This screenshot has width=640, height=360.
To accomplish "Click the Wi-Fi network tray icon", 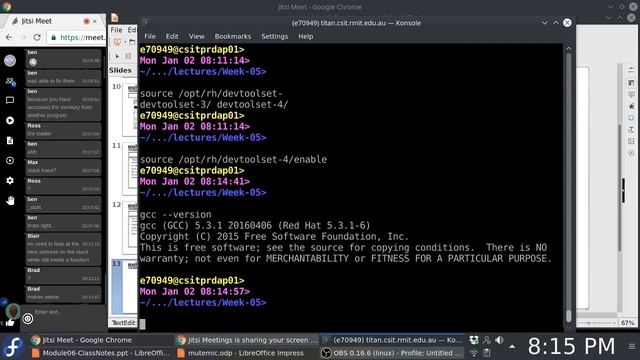I will 473,353.
